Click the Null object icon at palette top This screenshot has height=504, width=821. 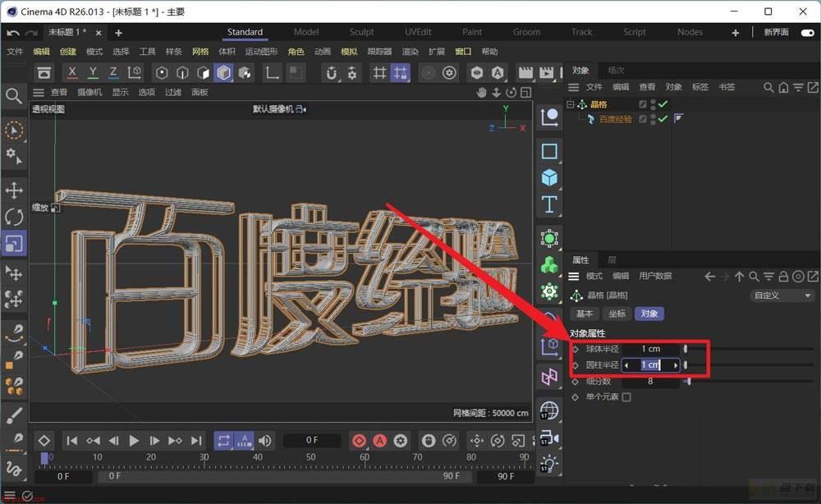[549, 117]
